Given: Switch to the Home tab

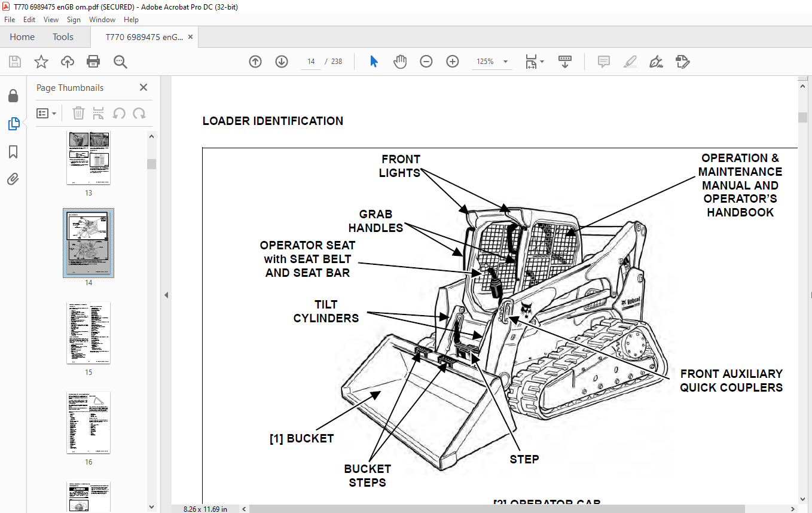Looking at the screenshot, I should (x=22, y=37).
